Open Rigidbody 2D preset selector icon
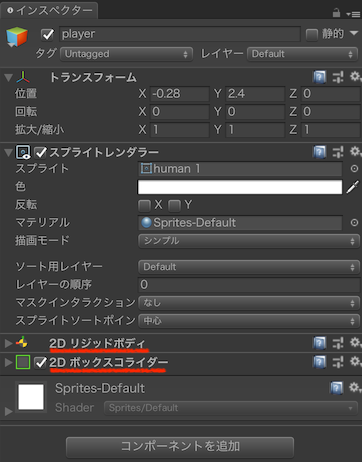This screenshot has width=362, height=462. coord(338,343)
